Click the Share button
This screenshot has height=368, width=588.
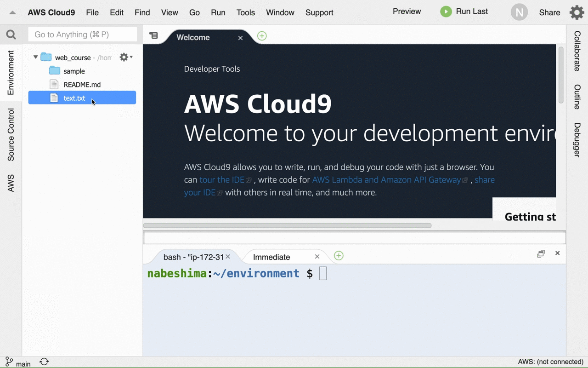tap(549, 12)
